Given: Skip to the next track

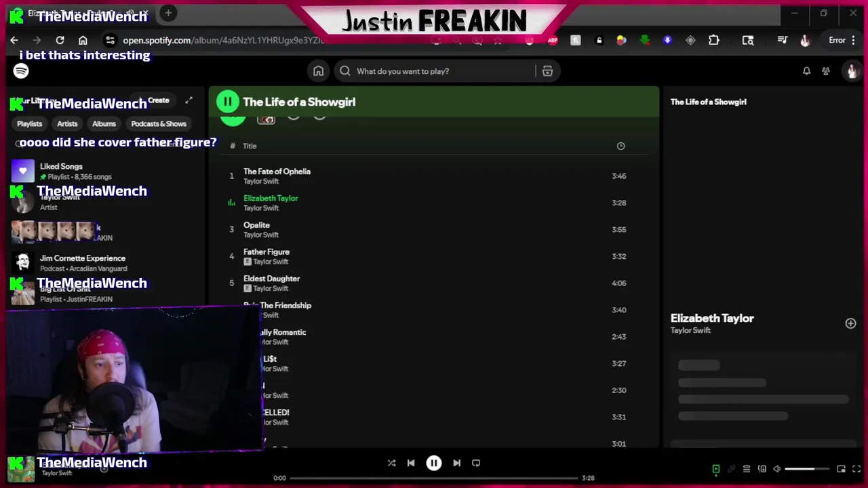Looking at the screenshot, I should coord(456,463).
